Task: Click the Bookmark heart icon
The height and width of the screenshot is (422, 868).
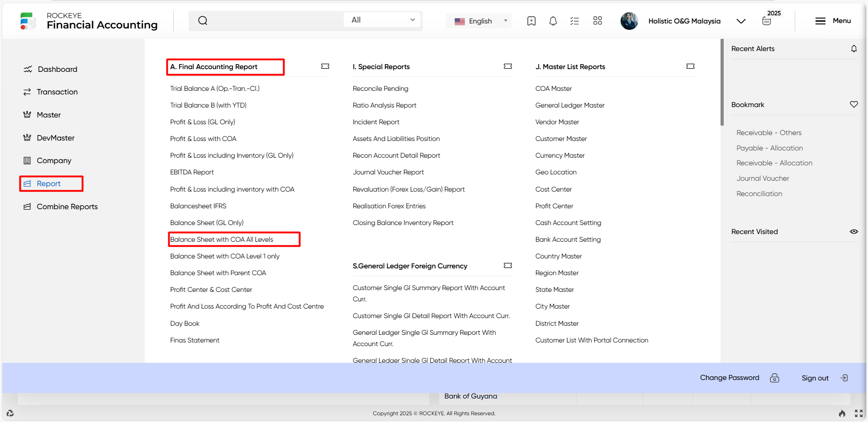Action: click(854, 104)
